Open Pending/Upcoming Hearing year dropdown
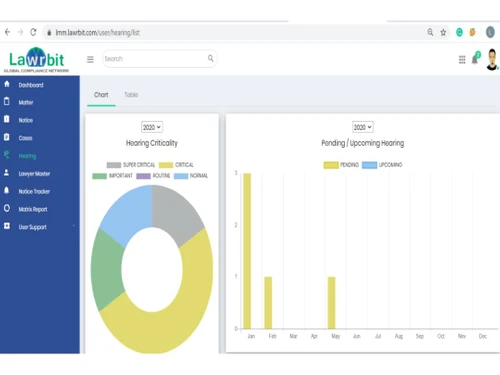Screen dimensions: 500x375 point(363,127)
